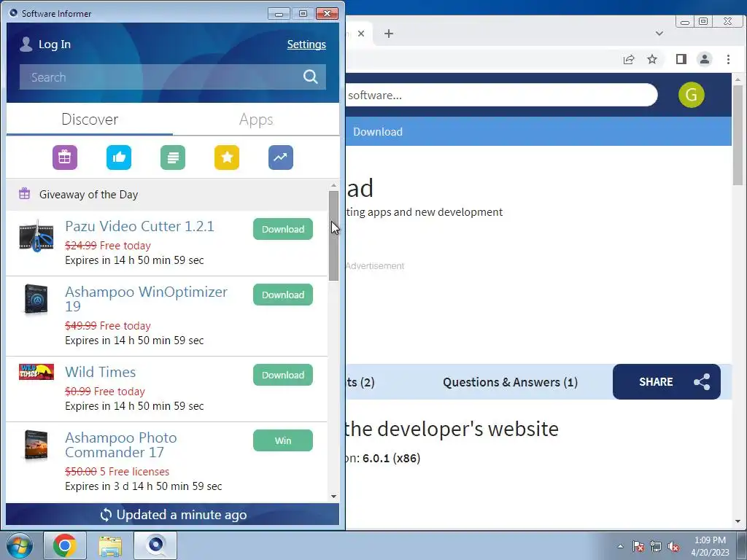Switch to the Apps tab
This screenshot has height=560, width=747.
pos(256,119)
